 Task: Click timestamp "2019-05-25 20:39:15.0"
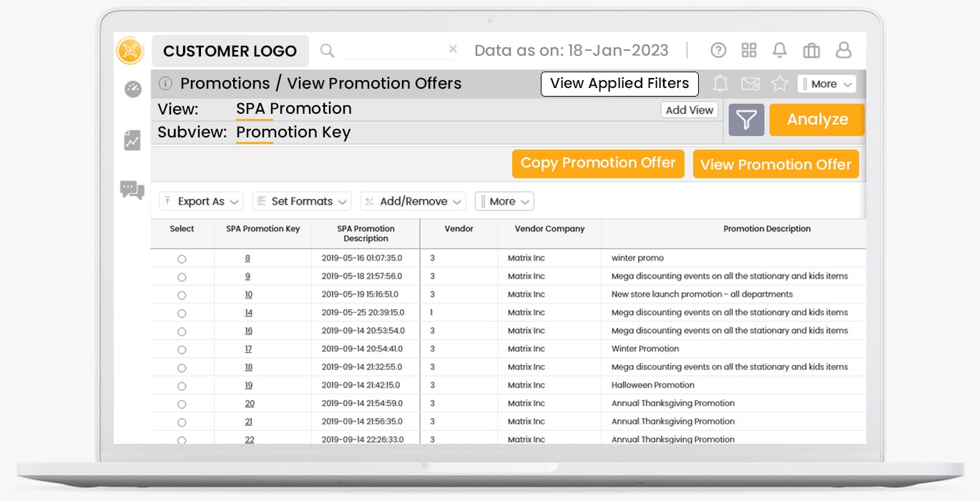(x=363, y=313)
